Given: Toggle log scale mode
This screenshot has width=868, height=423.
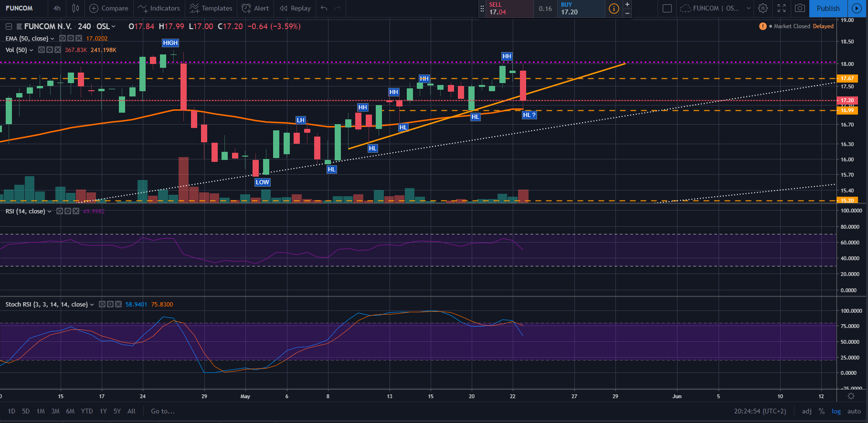Looking at the screenshot, I should tap(836, 411).
